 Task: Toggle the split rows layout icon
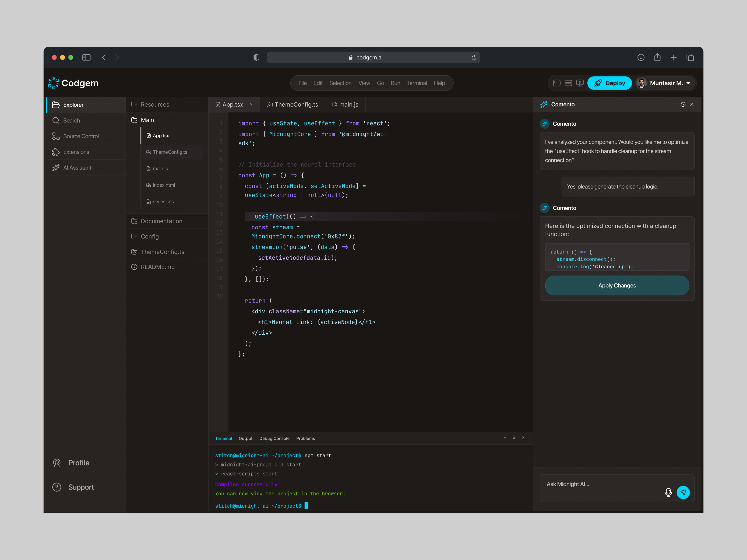tap(568, 83)
